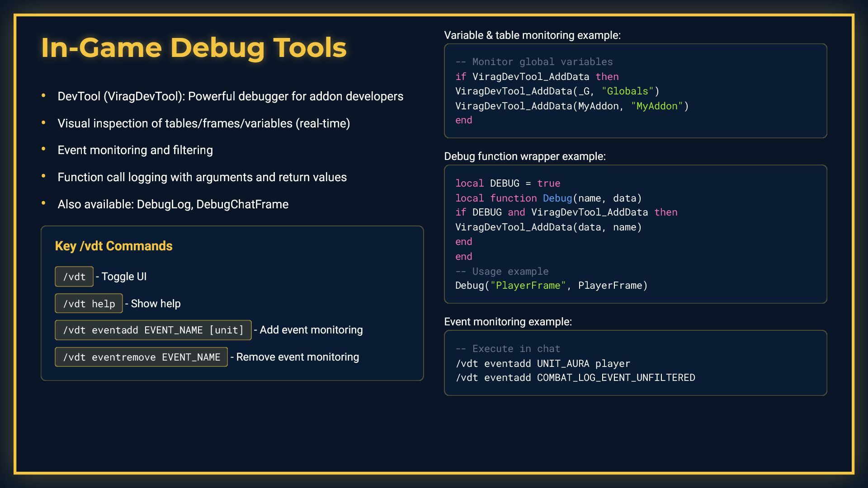Click the Event monitoring example label
868x488 pixels.
(x=508, y=322)
